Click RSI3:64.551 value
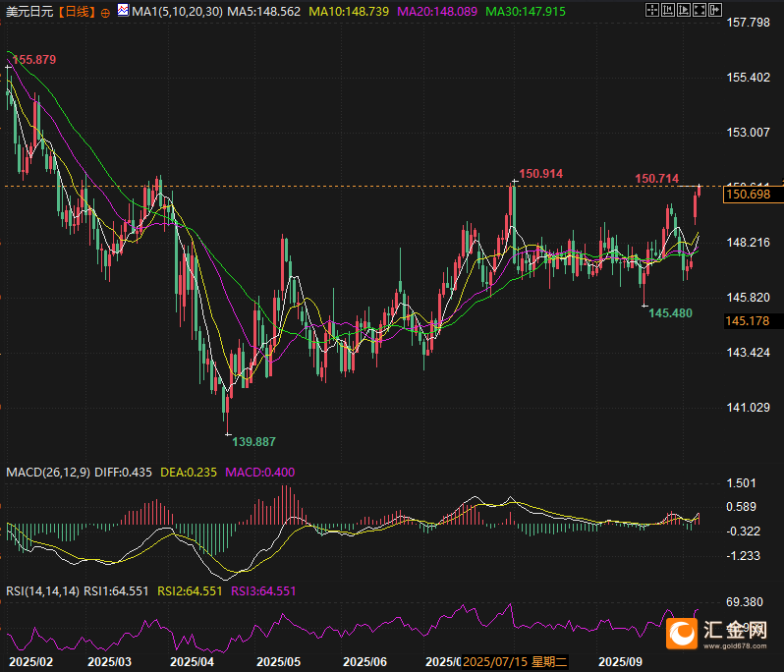 click(263, 591)
